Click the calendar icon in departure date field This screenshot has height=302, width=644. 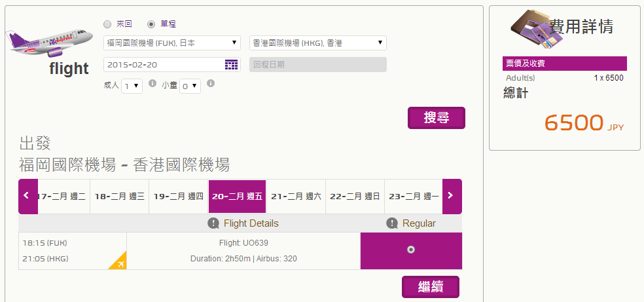(x=231, y=64)
